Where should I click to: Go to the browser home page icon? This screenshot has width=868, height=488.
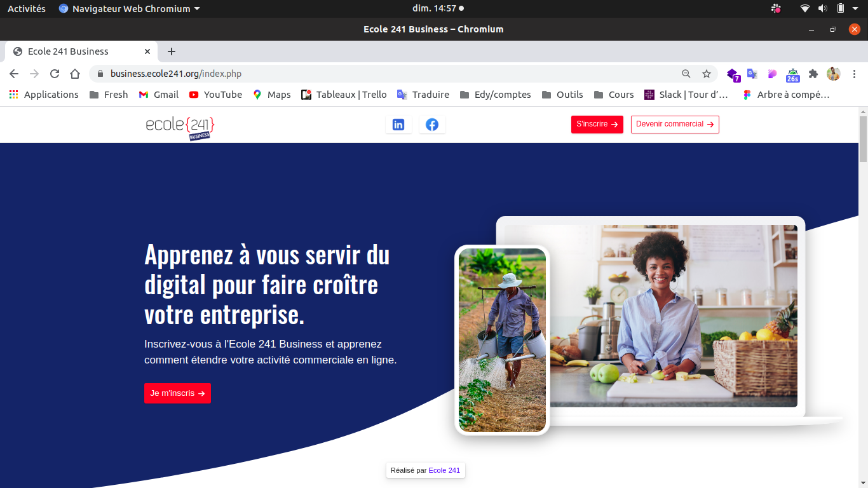click(x=75, y=74)
